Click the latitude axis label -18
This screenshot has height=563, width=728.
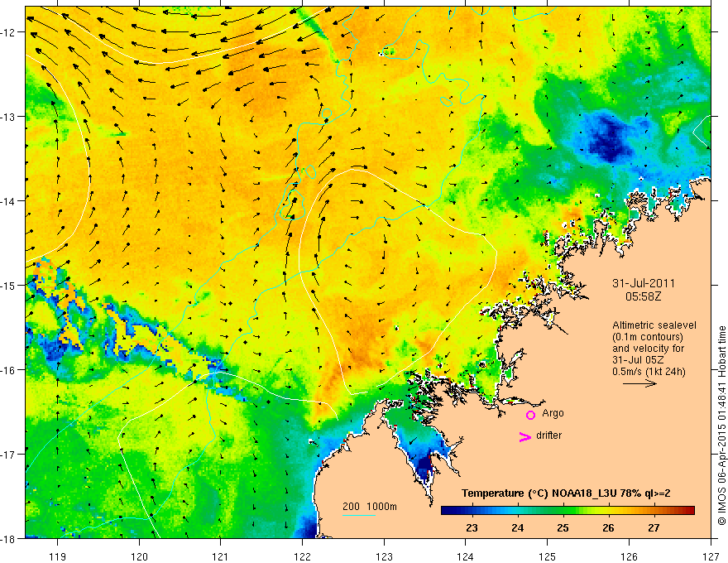tap(8, 538)
